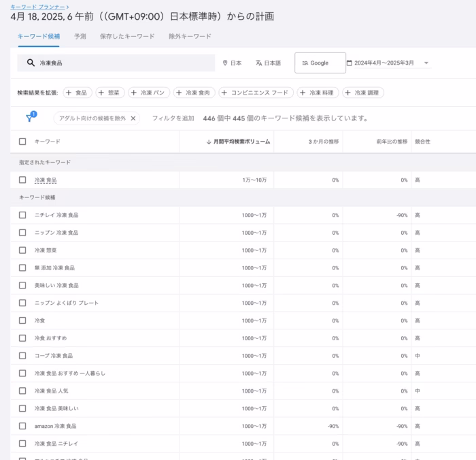476x460 pixels.
Task: Check the ニップン 冷凍 食品 row
Action: tap(22, 233)
